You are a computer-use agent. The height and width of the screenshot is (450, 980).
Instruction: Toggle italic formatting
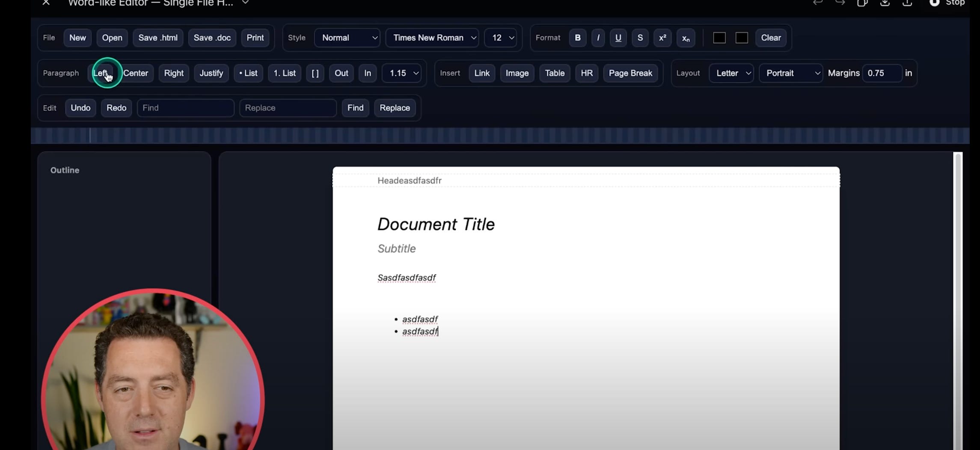tap(598, 38)
